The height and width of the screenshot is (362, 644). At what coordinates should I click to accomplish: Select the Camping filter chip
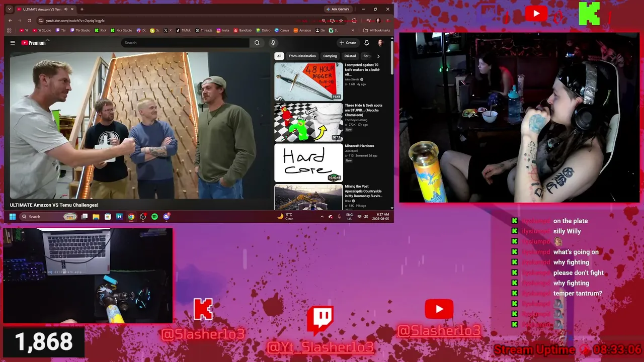tap(330, 56)
